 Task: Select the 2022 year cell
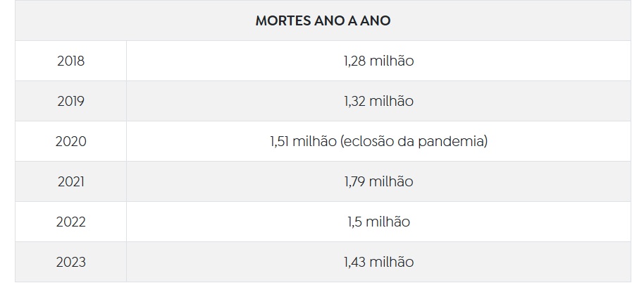[70, 222]
